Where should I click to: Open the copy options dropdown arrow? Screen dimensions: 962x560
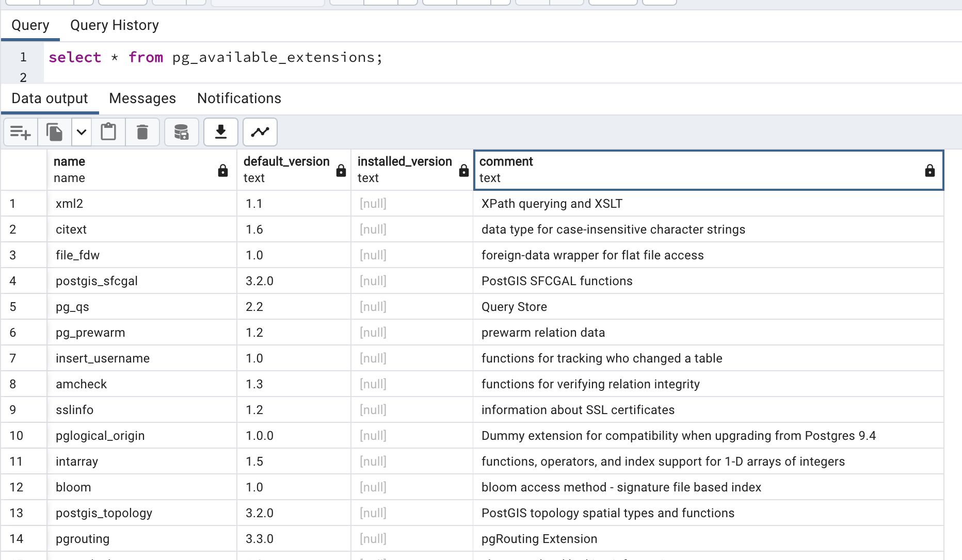click(81, 133)
